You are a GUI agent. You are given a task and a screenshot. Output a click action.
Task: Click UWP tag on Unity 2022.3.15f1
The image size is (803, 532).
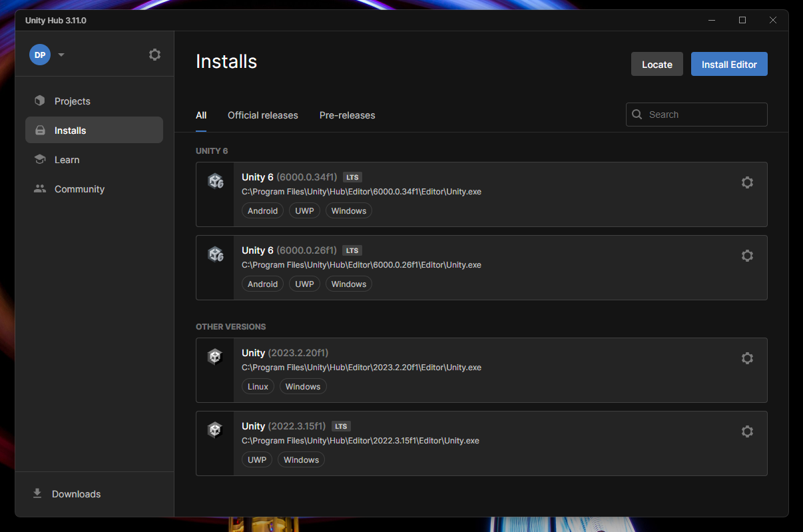[x=257, y=460]
